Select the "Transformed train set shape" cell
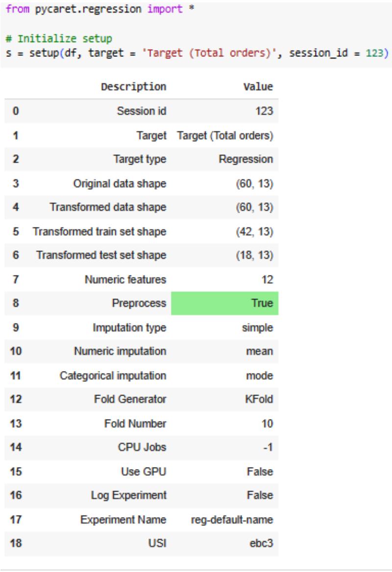This screenshot has width=392, height=572. 99,231
